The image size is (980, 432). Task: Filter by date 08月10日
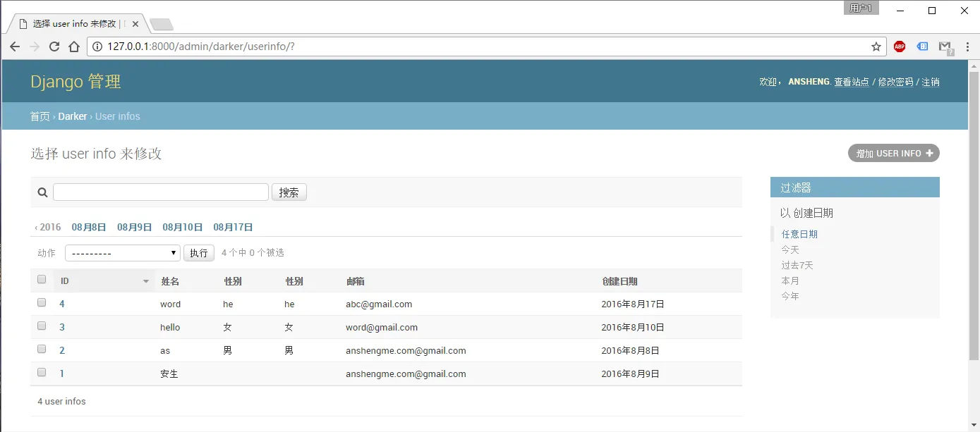pyautogui.click(x=183, y=227)
